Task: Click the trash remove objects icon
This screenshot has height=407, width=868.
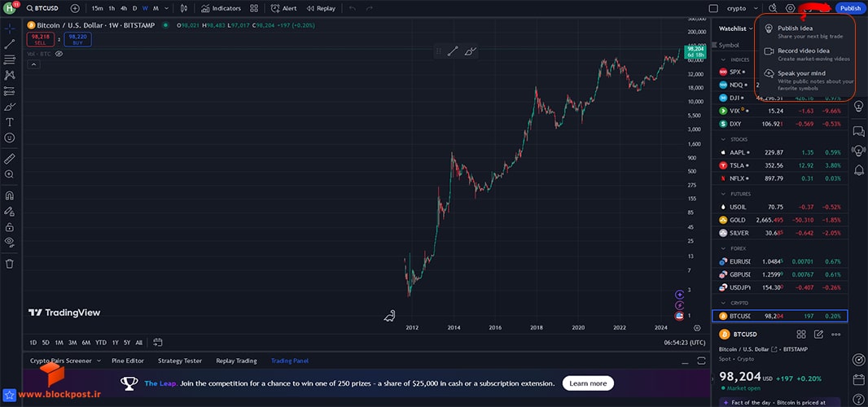Action: (x=10, y=264)
